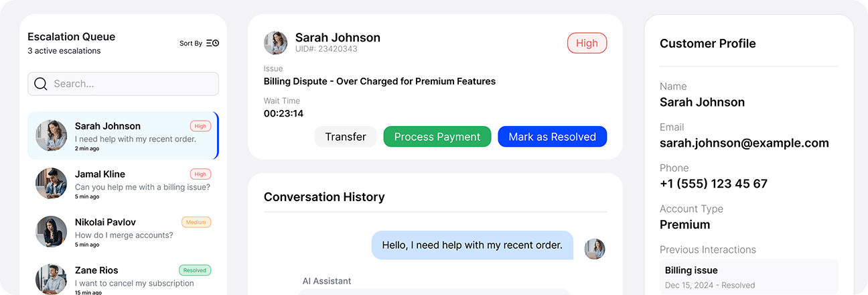This screenshot has height=295, width=868.
Task: Click the small High badge on Sarah Johnson row
Action: pyautogui.click(x=200, y=125)
